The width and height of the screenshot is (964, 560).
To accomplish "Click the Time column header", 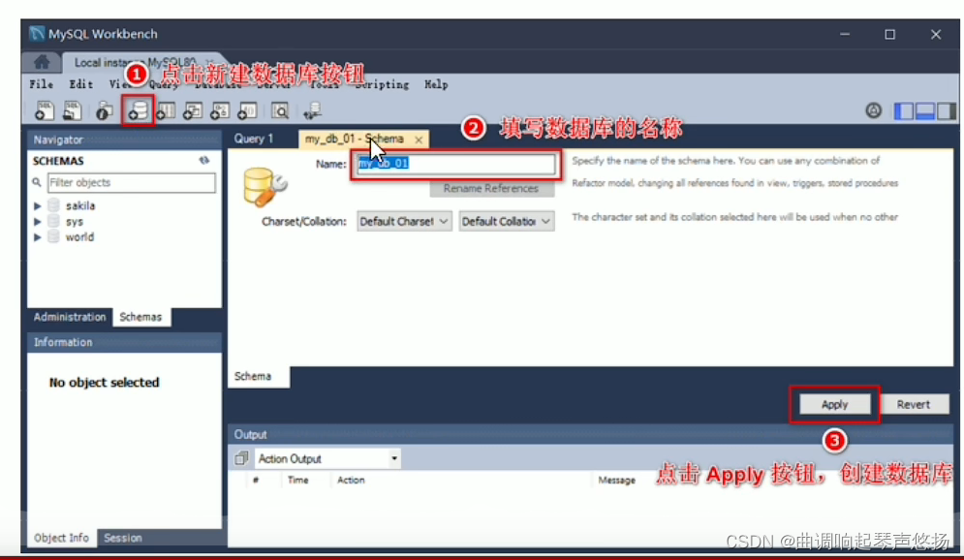I will 298,481.
